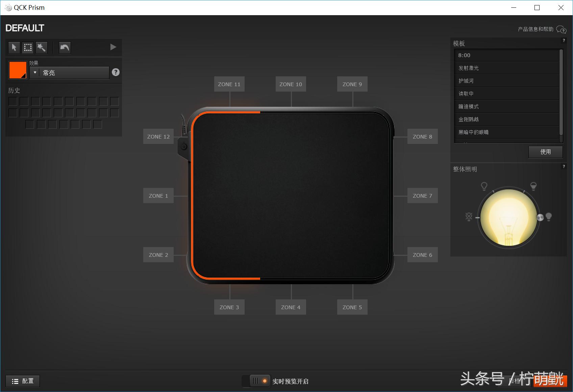The height and width of the screenshot is (392, 573).
Task: Select the 黑暗中的眼睛 template
Action: coord(507,132)
